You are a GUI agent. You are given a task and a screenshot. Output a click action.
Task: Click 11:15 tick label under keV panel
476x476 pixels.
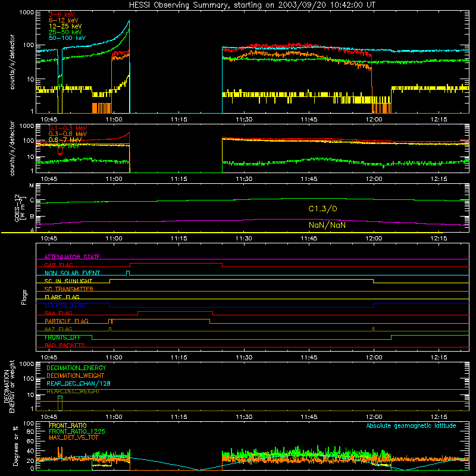179,120
